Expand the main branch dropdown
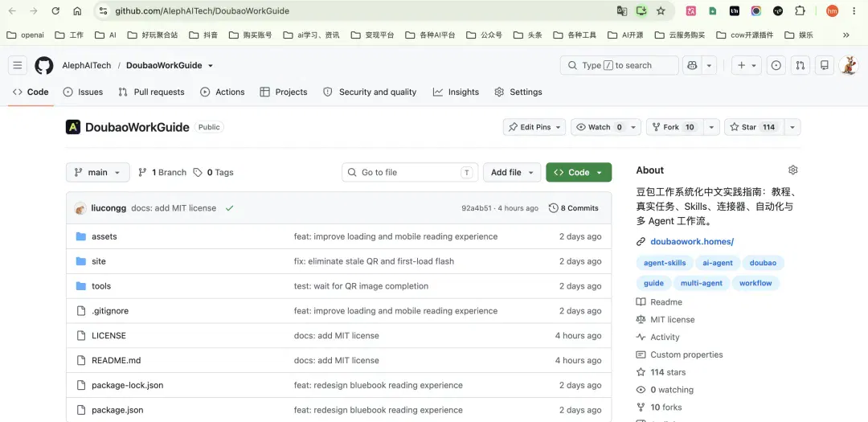The image size is (868, 422). (97, 172)
